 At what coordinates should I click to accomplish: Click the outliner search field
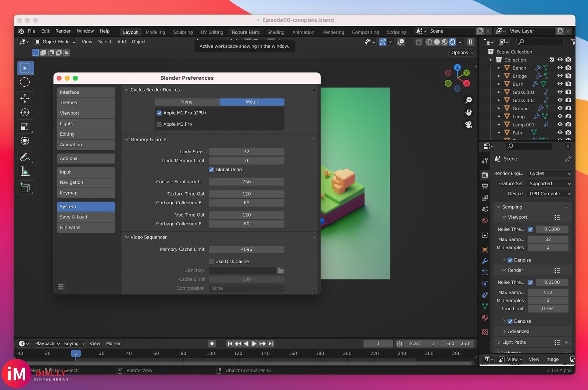539,42
